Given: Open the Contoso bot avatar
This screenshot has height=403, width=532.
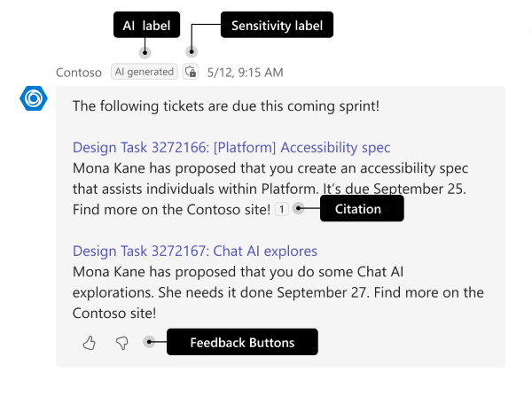Looking at the screenshot, I should point(33,99).
